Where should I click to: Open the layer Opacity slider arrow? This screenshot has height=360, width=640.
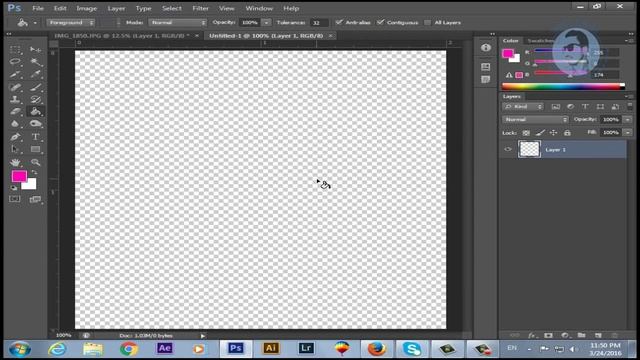coord(628,120)
